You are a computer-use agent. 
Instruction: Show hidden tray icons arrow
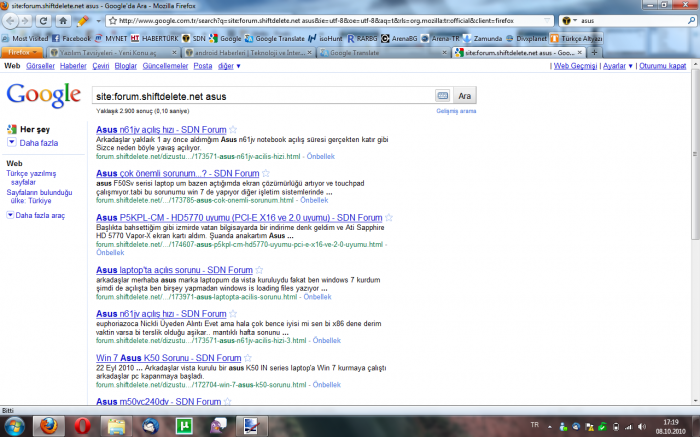(550, 427)
